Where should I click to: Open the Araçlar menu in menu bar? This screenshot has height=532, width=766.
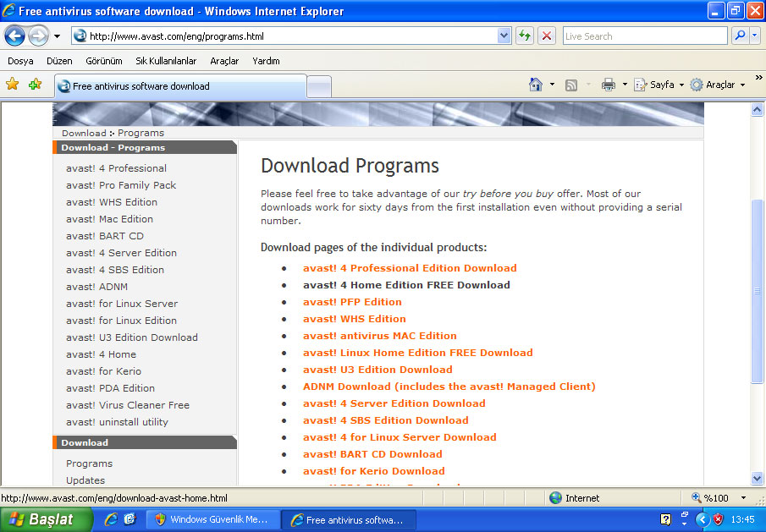(x=224, y=61)
